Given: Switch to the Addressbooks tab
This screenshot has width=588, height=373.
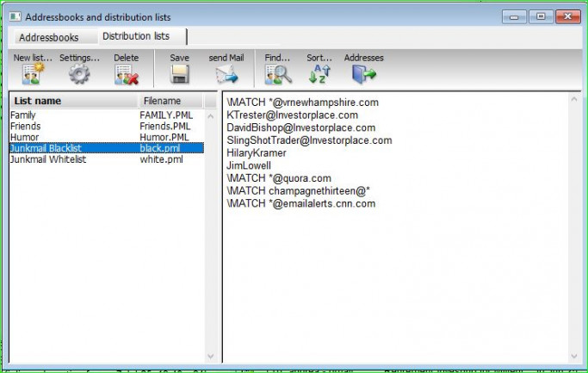Looking at the screenshot, I should [49, 37].
